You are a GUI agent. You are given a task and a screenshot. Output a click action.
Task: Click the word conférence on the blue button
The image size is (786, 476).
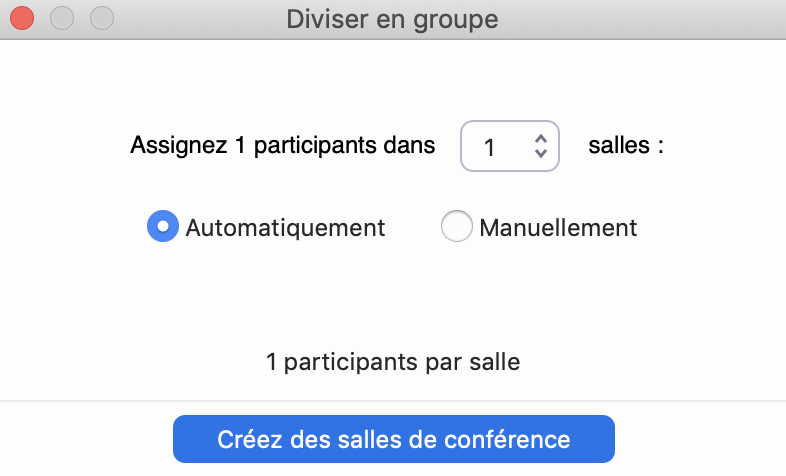tap(510, 439)
